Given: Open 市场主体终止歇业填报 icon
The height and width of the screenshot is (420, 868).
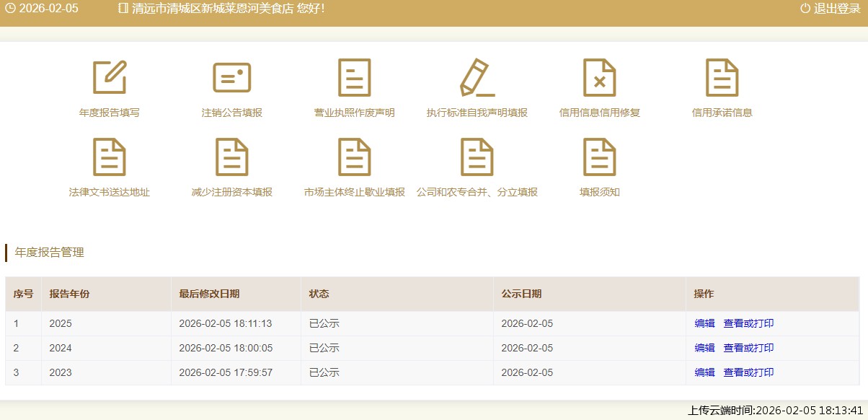Looking at the screenshot, I should [354, 157].
